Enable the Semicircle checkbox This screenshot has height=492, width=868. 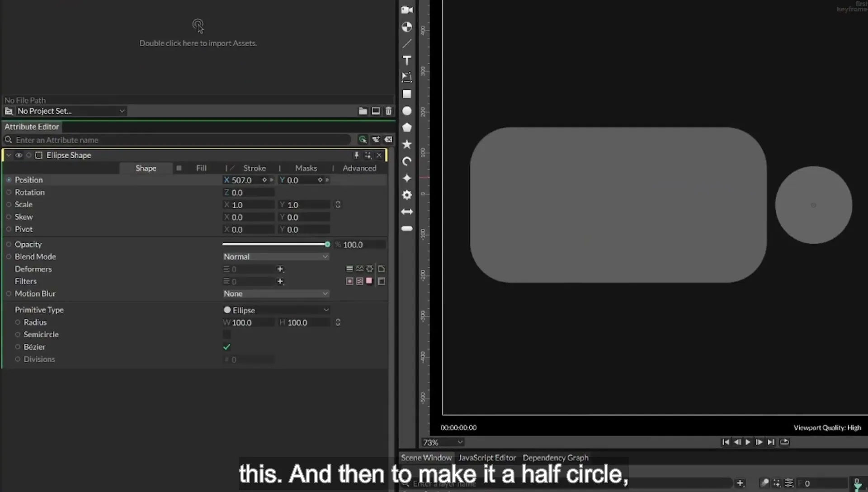click(x=227, y=335)
